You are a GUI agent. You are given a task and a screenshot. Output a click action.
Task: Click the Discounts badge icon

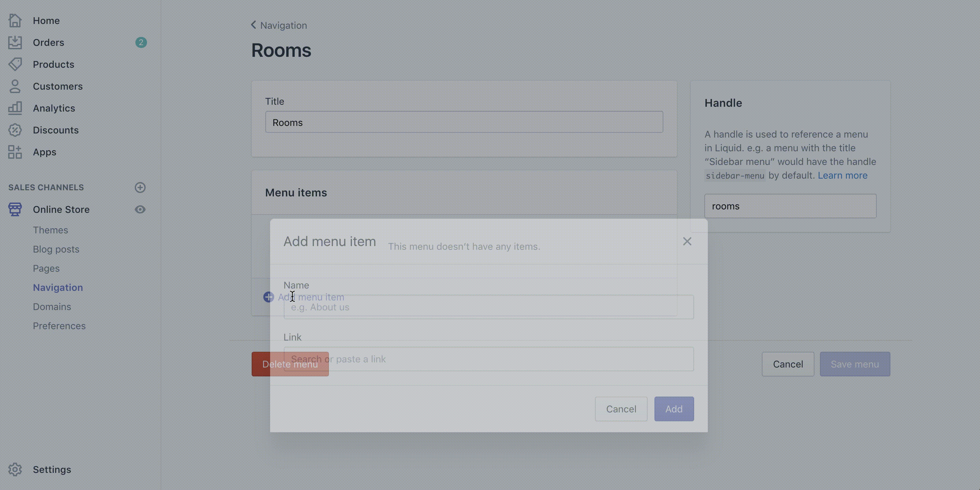click(x=15, y=130)
